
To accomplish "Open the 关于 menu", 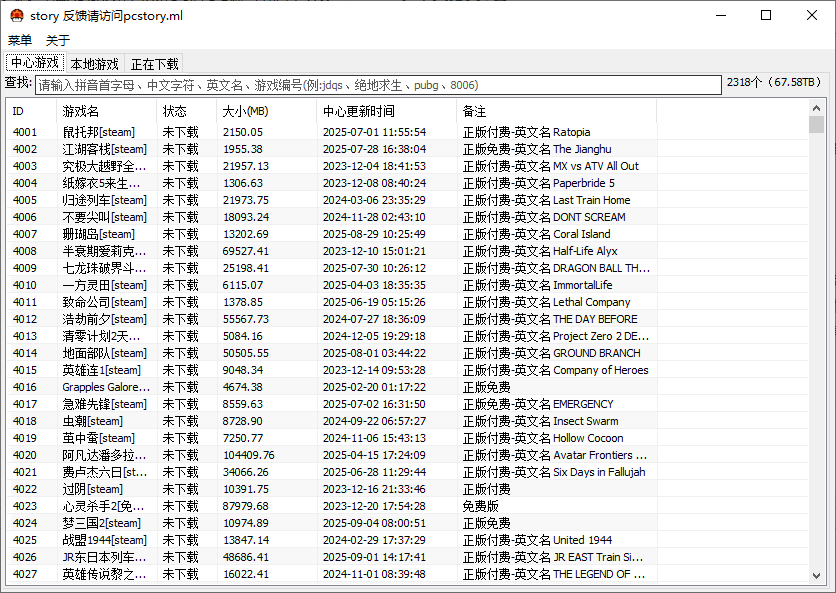I will [x=58, y=40].
